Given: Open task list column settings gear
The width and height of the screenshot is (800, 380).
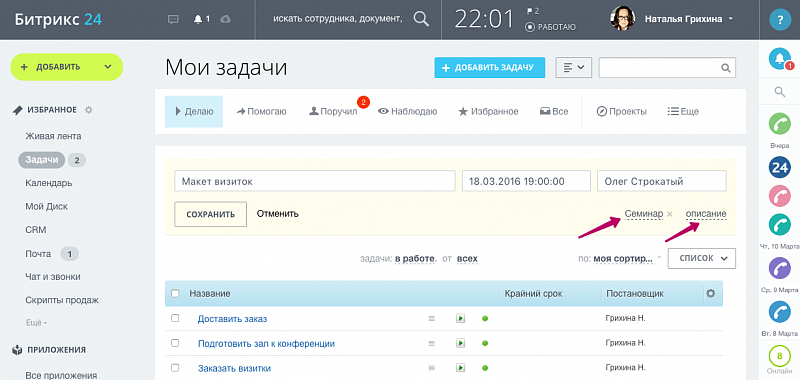Looking at the screenshot, I should 710,294.
